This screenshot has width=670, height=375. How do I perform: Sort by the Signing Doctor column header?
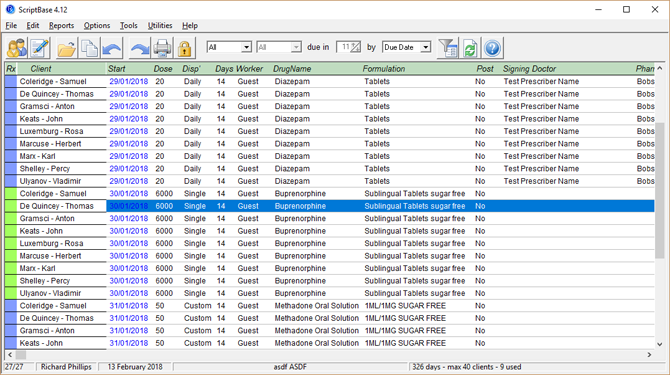(529, 69)
